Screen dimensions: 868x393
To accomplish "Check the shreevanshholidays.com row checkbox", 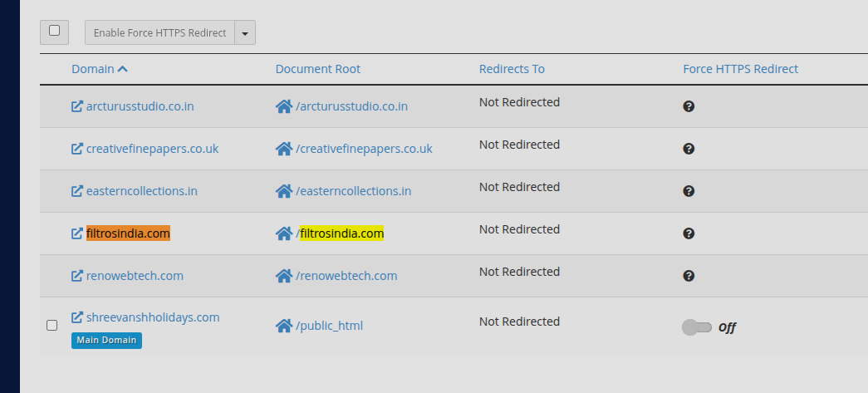I will point(51,325).
